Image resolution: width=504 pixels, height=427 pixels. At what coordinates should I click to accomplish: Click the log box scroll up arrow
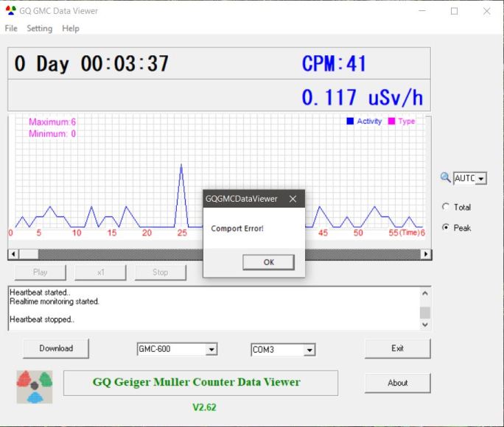(x=425, y=293)
